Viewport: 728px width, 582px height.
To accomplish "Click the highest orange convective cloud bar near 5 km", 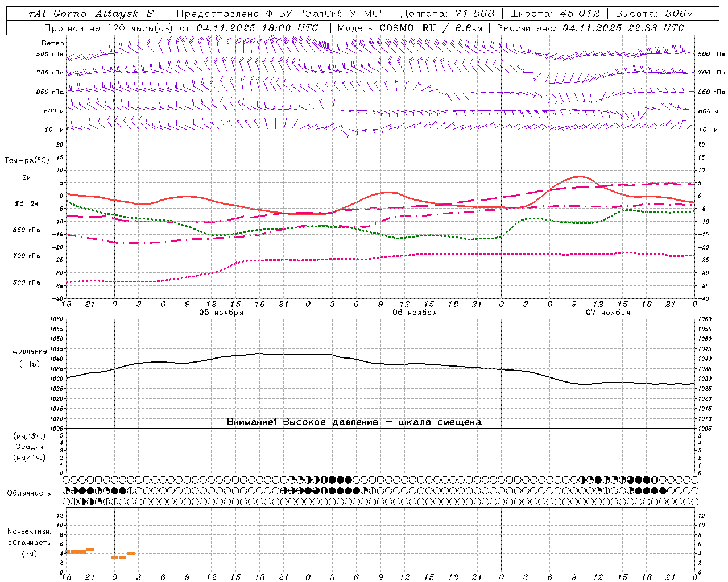I will click(x=90, y=550).
